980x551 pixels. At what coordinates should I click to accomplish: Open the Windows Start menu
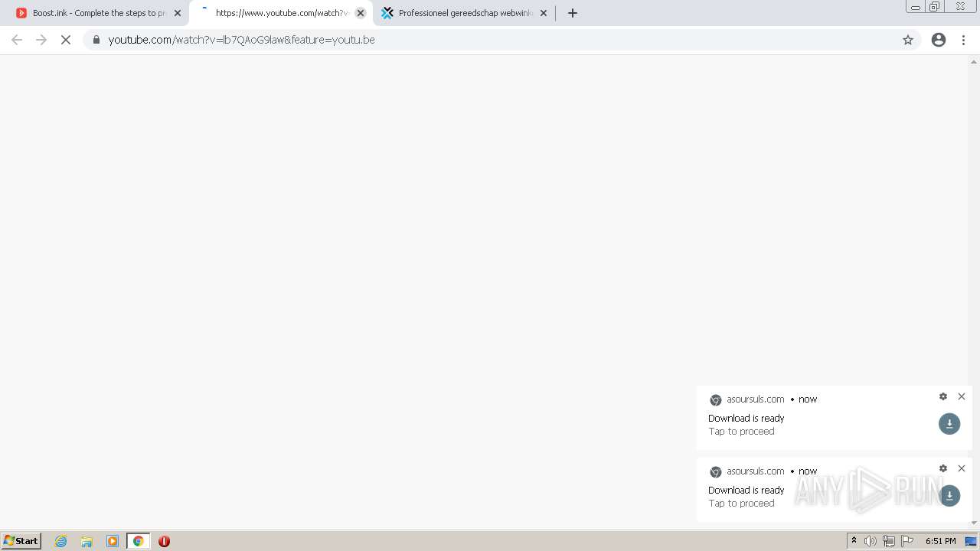(21, 541)
